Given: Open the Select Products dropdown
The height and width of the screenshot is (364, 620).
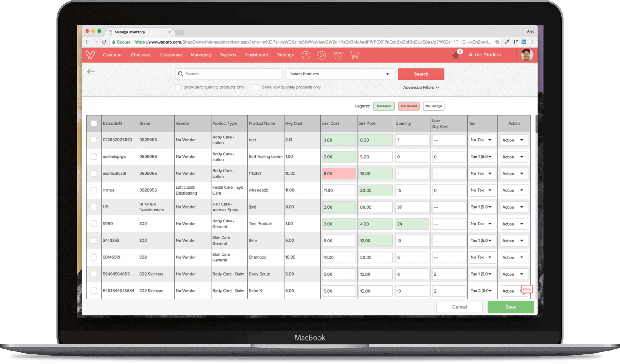Looking at the screenshot, I should pos(340,74).
